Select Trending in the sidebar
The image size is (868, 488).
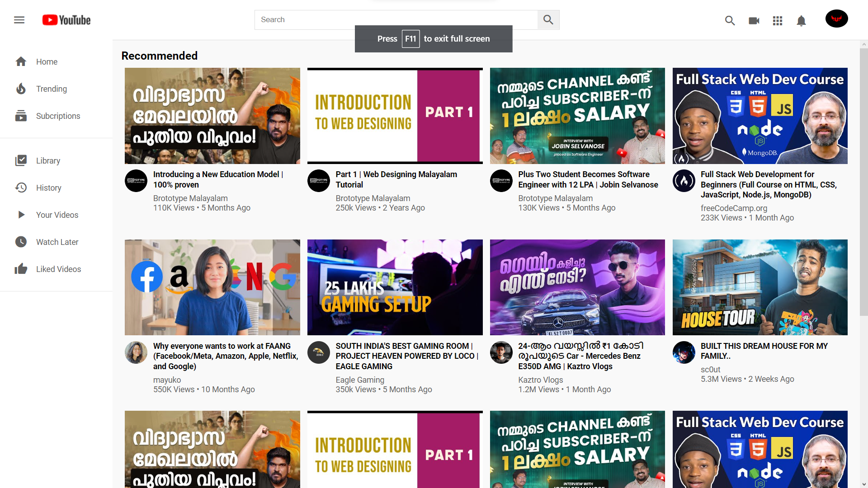point(52,89)
